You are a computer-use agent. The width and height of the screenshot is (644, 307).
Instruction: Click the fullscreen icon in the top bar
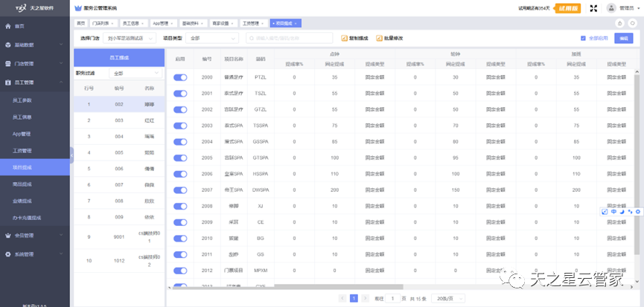[x=593, y=8]
